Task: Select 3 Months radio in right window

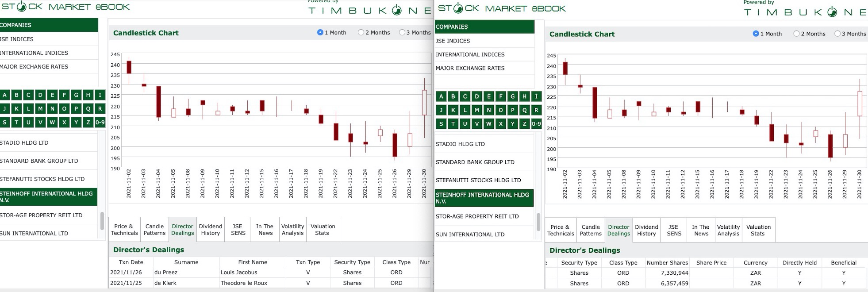Action: pos(837,34)
